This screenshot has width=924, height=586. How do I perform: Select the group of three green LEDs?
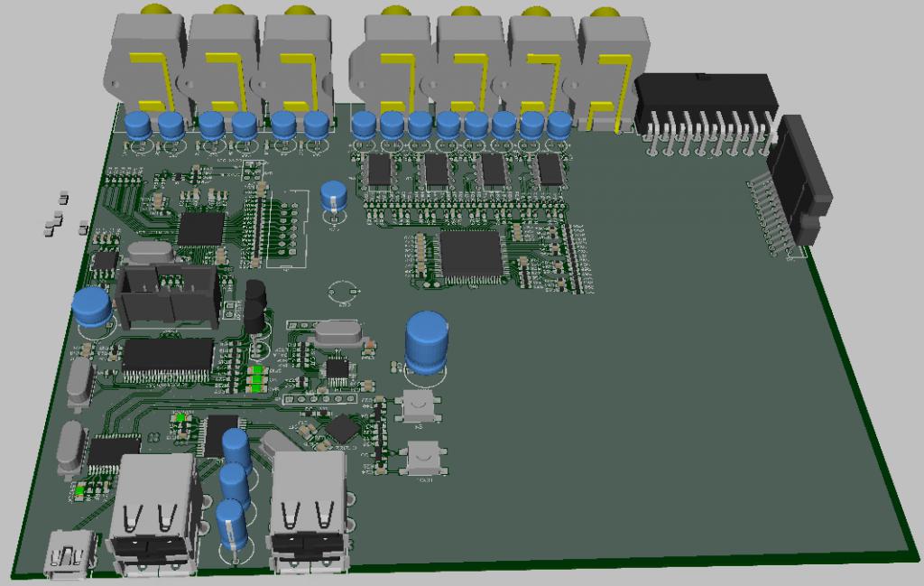pyautogui.click(x=257, y=379)
